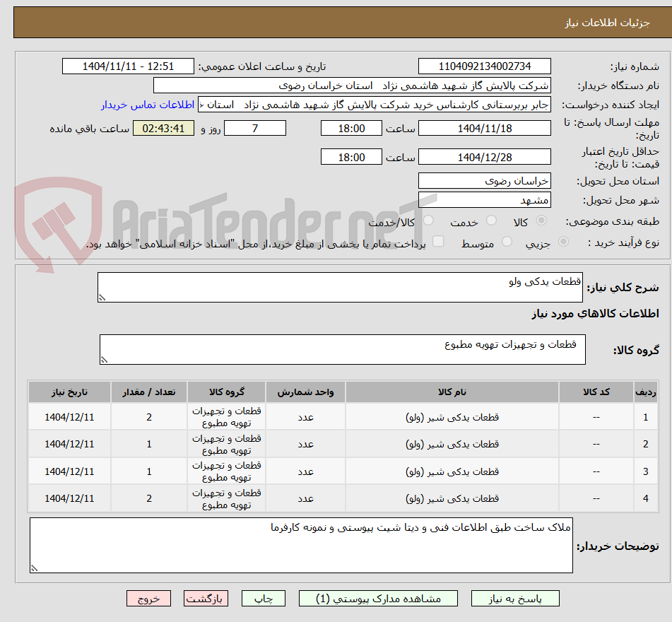Click the شرح کلی نیاز text area

340,287
